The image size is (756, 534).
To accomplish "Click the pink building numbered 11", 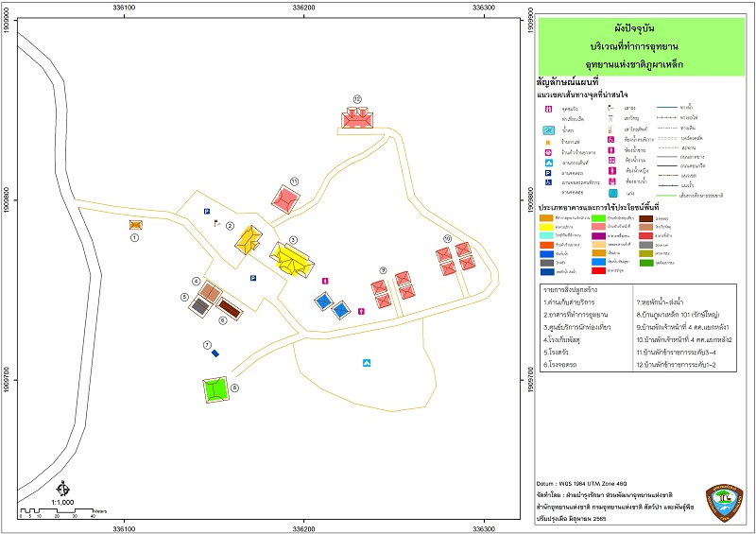I will tap(285, 199).
